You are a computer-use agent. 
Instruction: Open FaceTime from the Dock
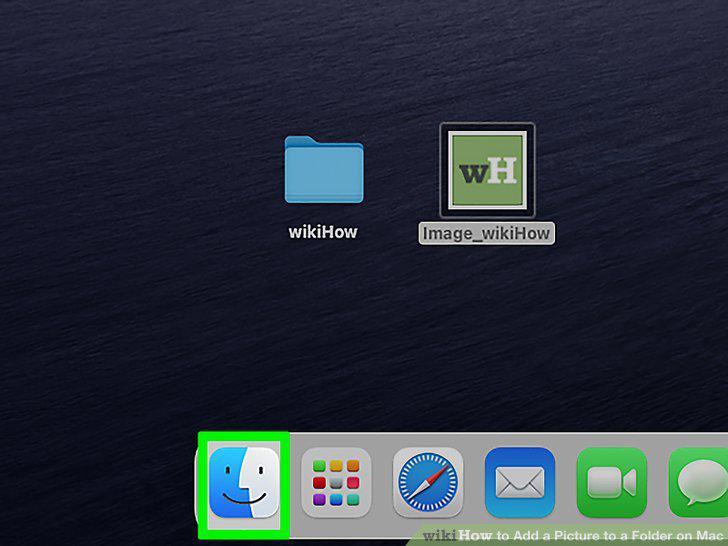point(611,482)
